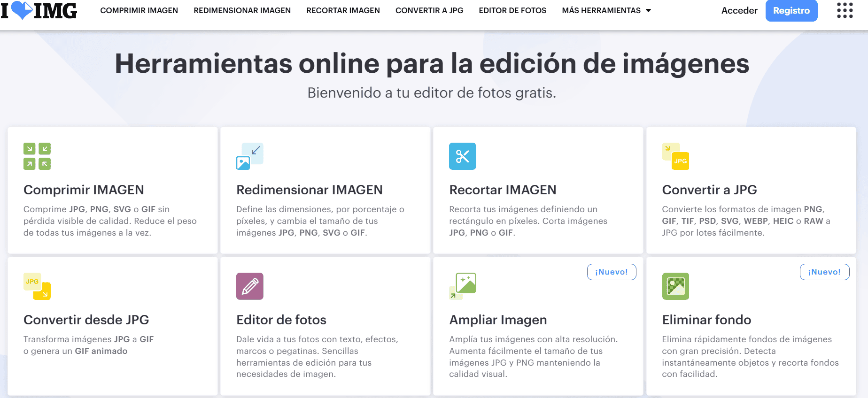This screenshot has height=398, width=868.
Task: Click the green Eliminar fondo icon
Action: pyautogui.click(x=675, y=286)
